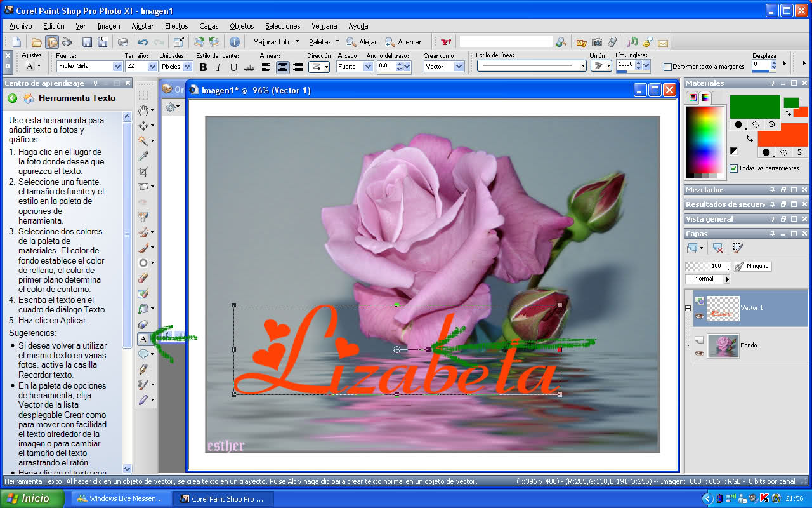Hide the Fondo layer eye icon
Image resolution: width=812 pixels, height=508 pixels.
pos(699,353)
